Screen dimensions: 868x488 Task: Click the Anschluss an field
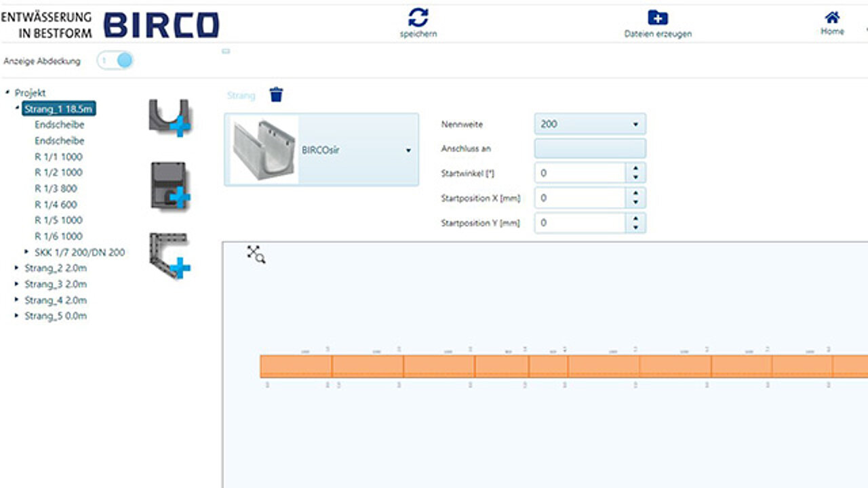590,148
